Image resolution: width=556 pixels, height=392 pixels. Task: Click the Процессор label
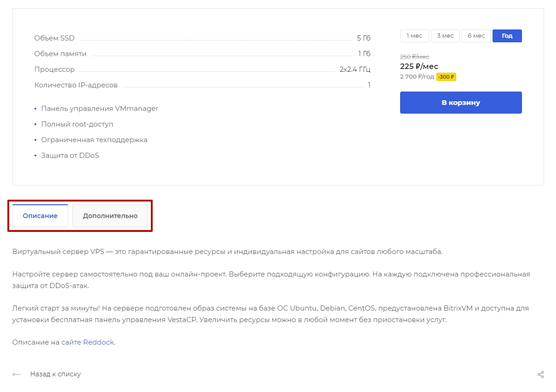coord(54,69)
